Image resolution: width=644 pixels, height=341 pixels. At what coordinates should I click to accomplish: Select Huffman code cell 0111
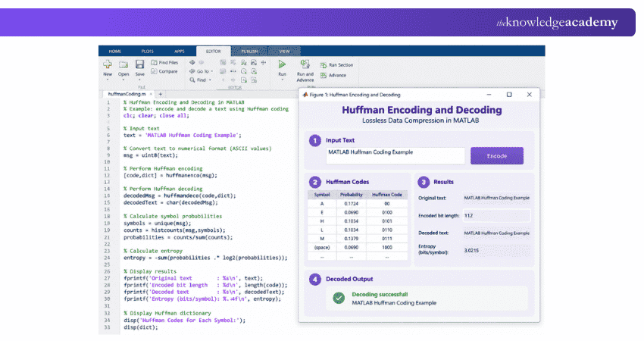point(387,238)
